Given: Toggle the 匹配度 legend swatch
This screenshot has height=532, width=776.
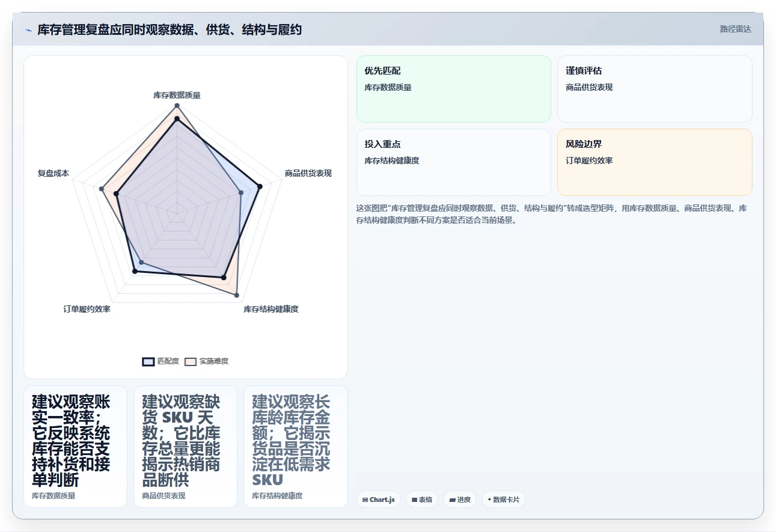Looking at the screenshot, I should (x=148, y=361).
